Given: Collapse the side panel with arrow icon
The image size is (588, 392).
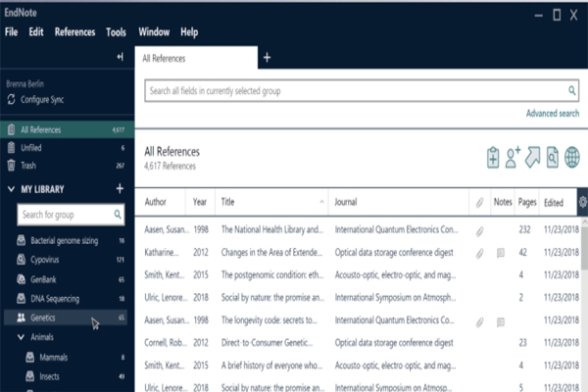Looking at the screenshot, I should pyautogui.click(x=120, y=58).
